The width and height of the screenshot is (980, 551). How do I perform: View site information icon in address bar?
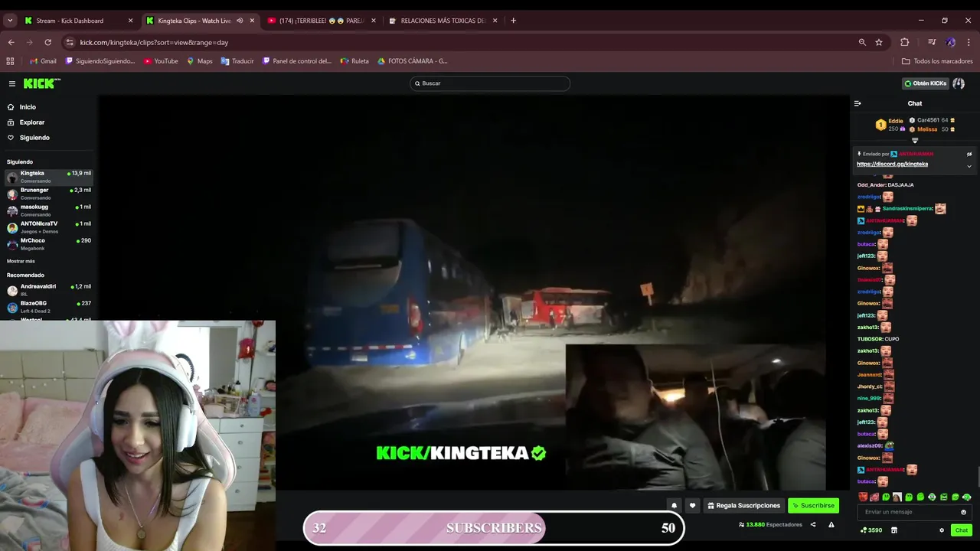(70, 42)
